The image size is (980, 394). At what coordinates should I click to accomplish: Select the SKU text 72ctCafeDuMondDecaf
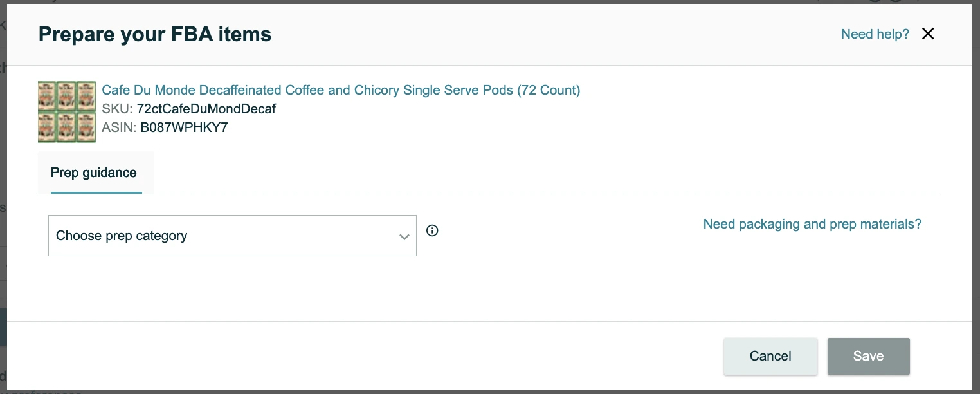[x=206, y=109]
